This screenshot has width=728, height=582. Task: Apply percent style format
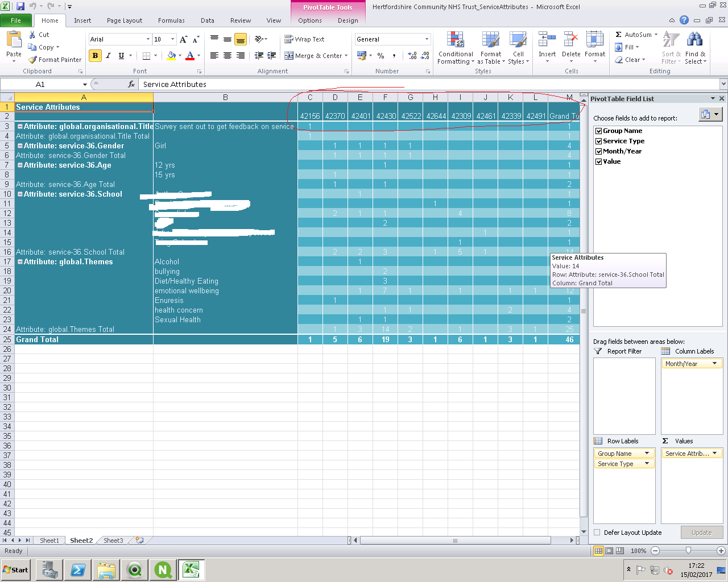tap(381, 56)
